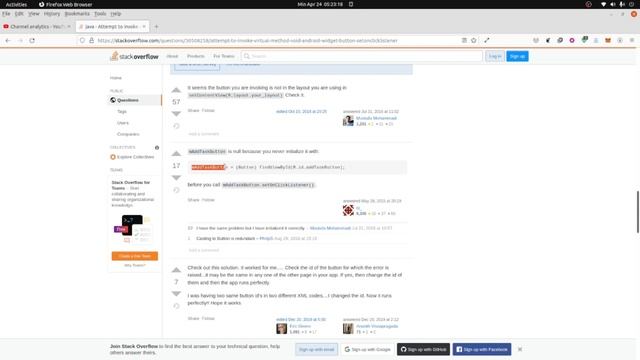Click Collectives info icon in sidebar
Viewport: 640px width, 360px height.
tap(157, 147)
